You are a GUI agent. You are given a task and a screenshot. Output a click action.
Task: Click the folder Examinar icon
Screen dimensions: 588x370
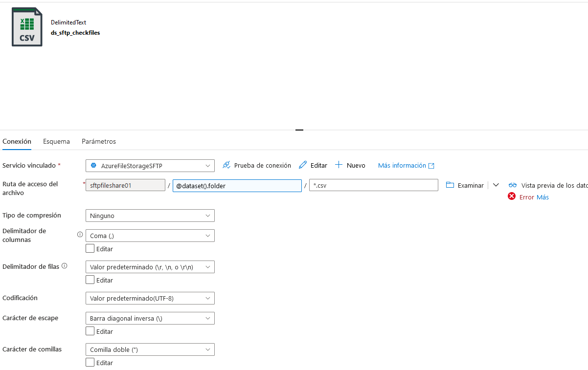pos(450,185)
